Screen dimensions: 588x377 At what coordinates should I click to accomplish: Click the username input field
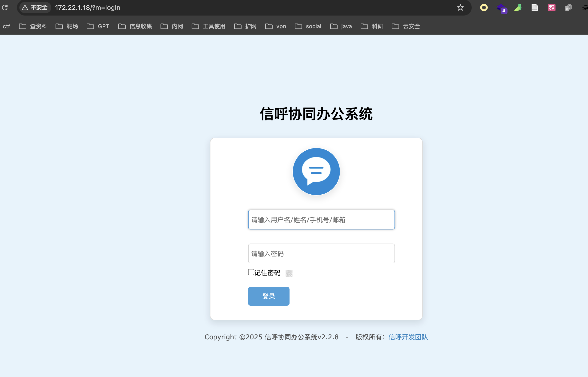coord(321,220)
